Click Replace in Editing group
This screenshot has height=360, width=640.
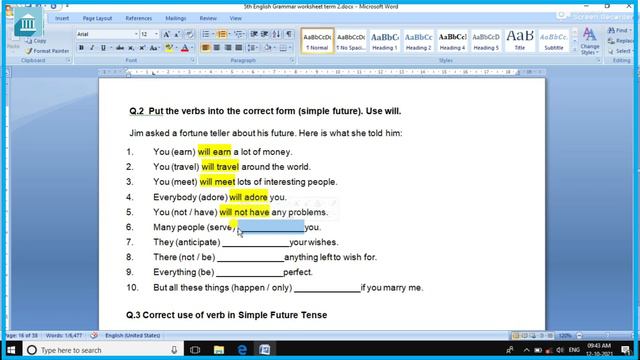(x=620, y=41)
